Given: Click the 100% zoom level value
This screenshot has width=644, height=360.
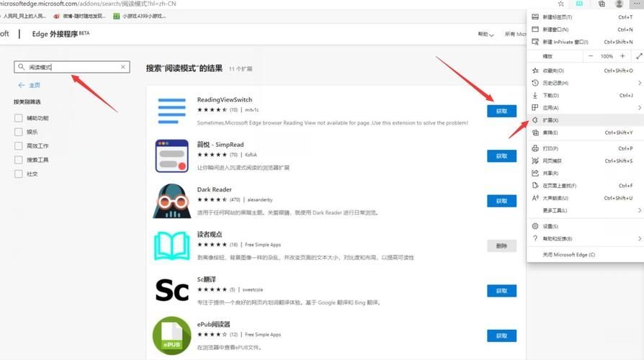Looking at the screenshot, I should [x=607, y=56].
